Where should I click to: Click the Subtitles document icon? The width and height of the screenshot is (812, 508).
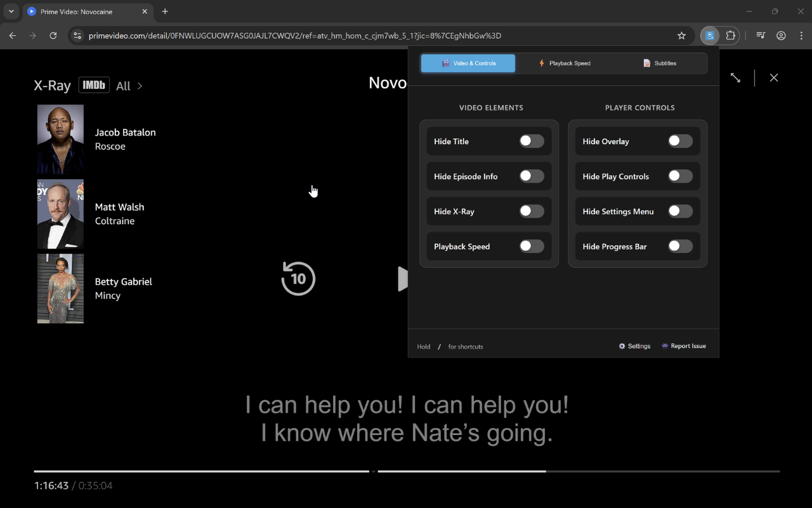click(x=648, y=63)
